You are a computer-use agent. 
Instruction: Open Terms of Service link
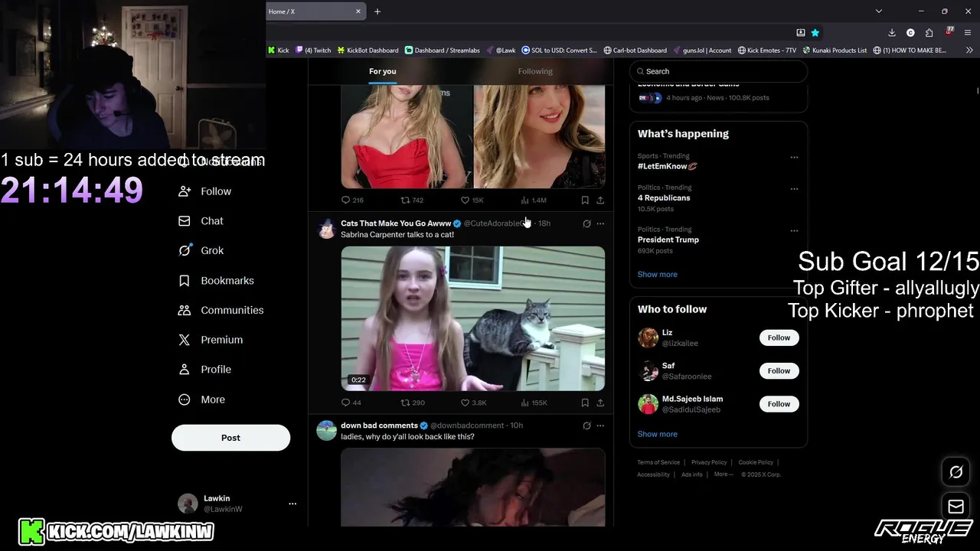(x=658, y=462)
